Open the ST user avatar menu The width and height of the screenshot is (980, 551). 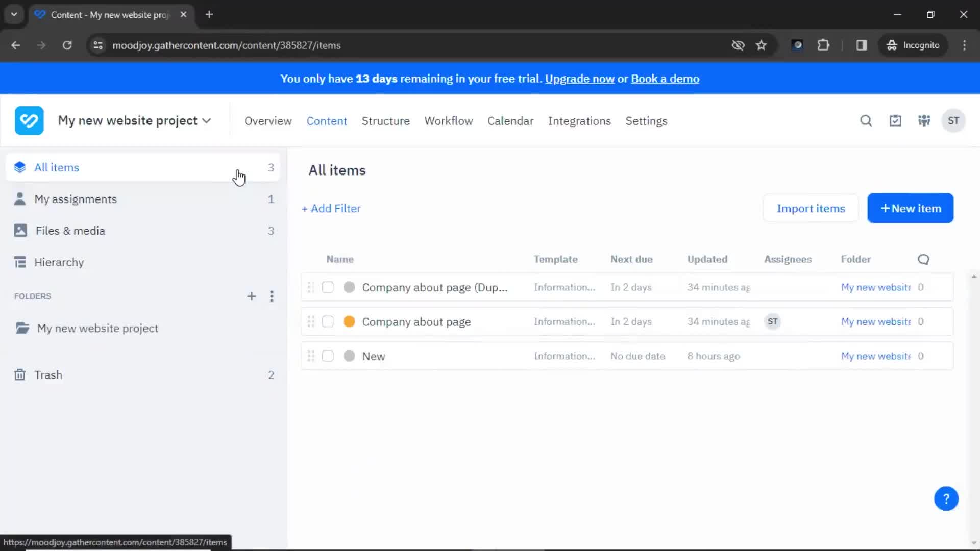[953, 121]
